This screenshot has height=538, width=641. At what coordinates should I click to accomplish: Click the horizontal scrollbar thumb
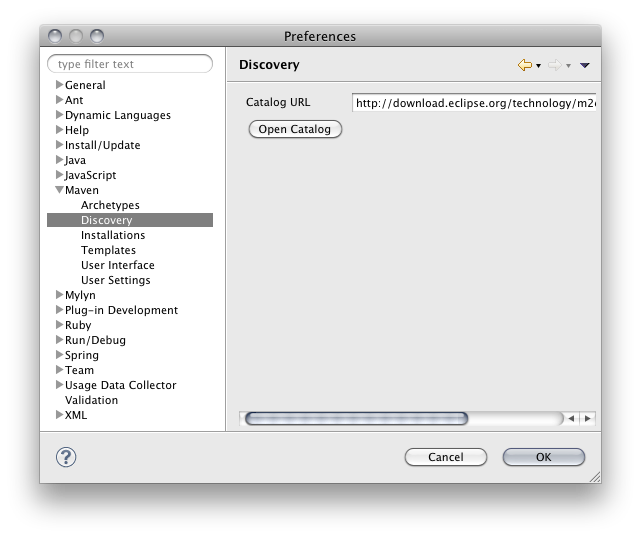[x=356, y=418]
